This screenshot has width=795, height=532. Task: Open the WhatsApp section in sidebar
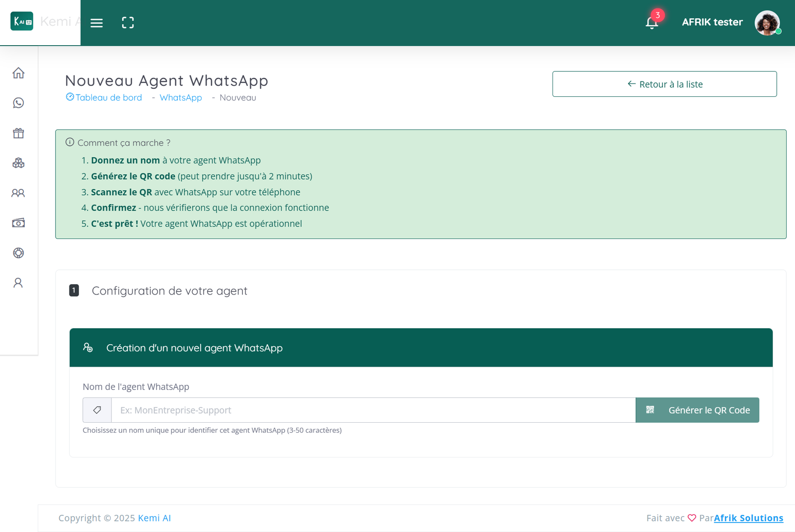(18, 103)
